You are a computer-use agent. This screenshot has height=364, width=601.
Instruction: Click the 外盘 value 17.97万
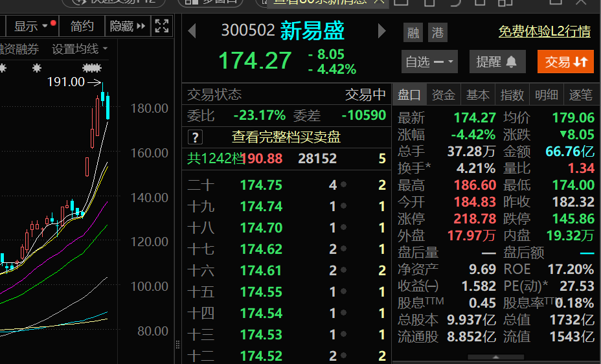(x=471, y=236)
